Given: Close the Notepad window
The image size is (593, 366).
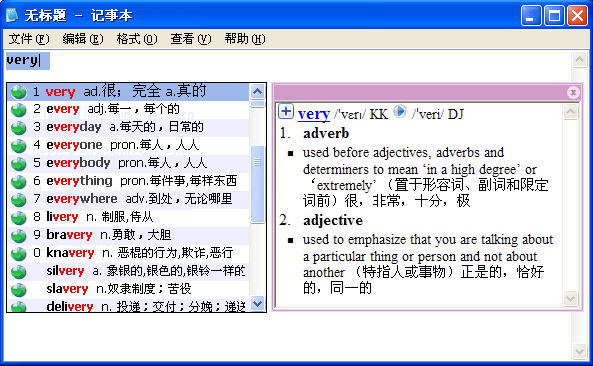Looking at the screenshot, I should tap(577, 16).
